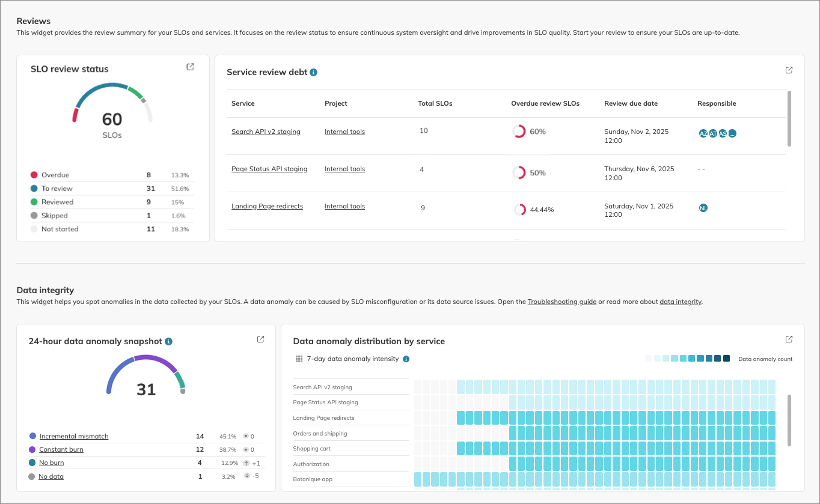Select the Incremental mismatch anomaly type
This screenshot has height=504, width=820.
coord(74,436)
